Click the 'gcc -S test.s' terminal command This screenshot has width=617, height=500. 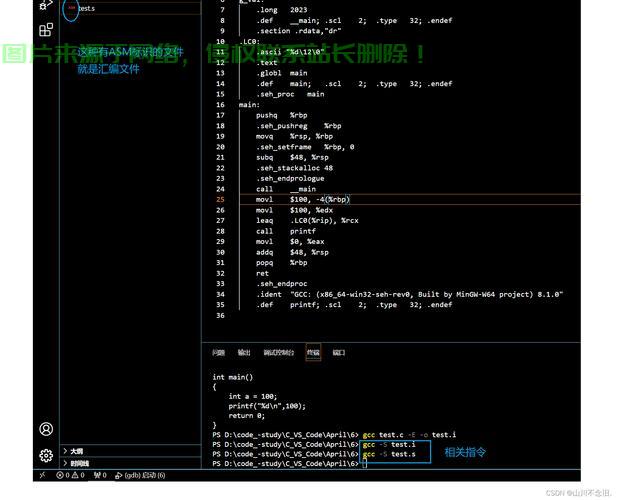coord(389,454)
